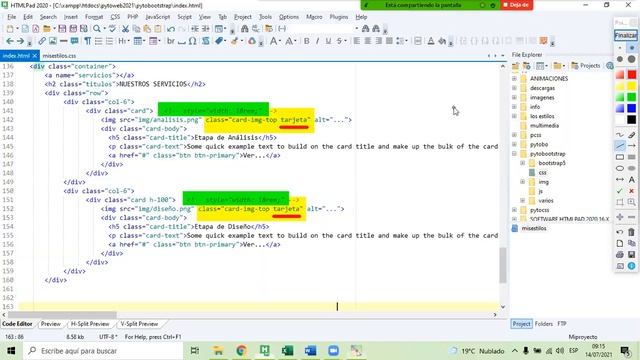Expand the ANIMACIONES folder
Image resolution: width=640 pixels, height=360 pixels.
click(x=514, y=78)
